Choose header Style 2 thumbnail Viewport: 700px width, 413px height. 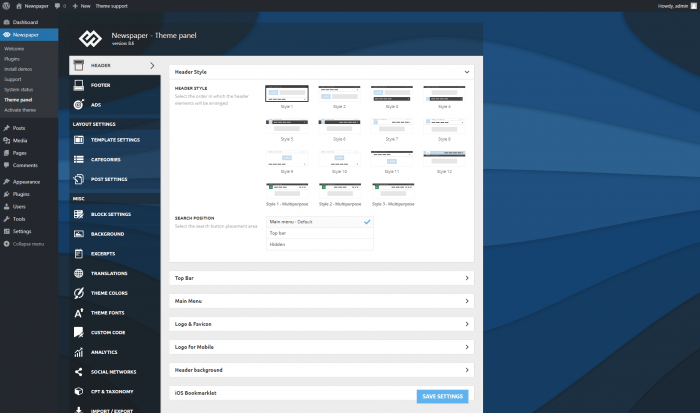coord(339,94)
